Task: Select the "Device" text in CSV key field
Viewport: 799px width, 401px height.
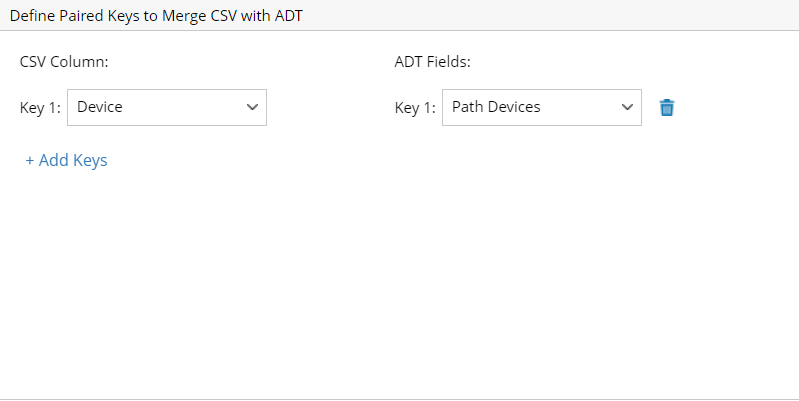Action: pos(100,107)
